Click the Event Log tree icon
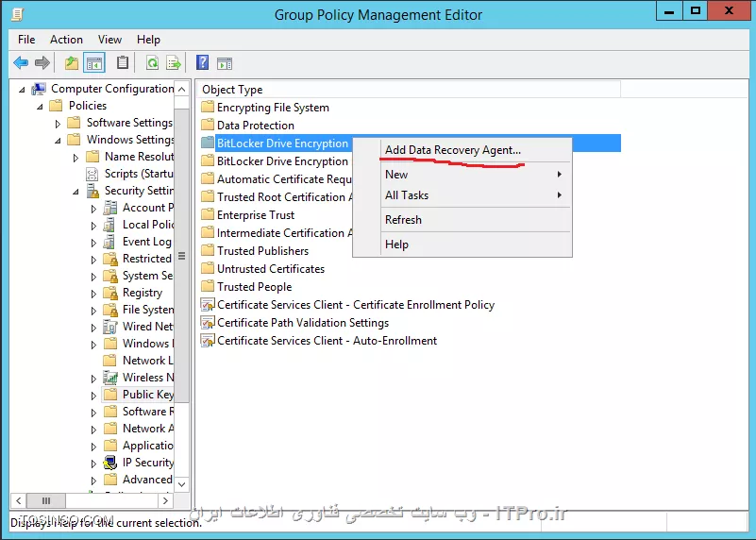 coord(109,242)
